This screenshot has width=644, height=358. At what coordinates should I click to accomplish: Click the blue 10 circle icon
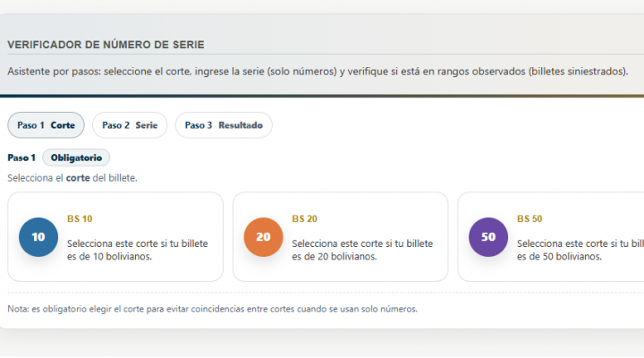(x=38, y=237)
